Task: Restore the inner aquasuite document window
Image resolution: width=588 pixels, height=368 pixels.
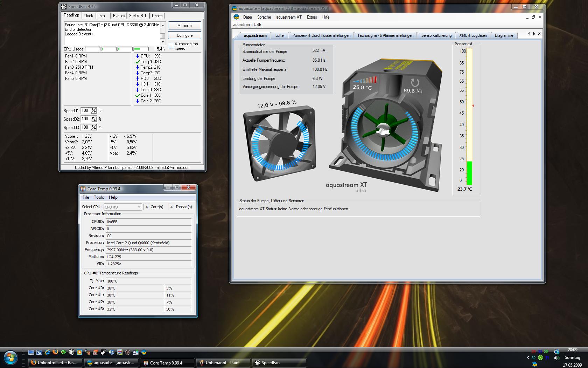Action: pyautogui.click(x=533, y=17)
